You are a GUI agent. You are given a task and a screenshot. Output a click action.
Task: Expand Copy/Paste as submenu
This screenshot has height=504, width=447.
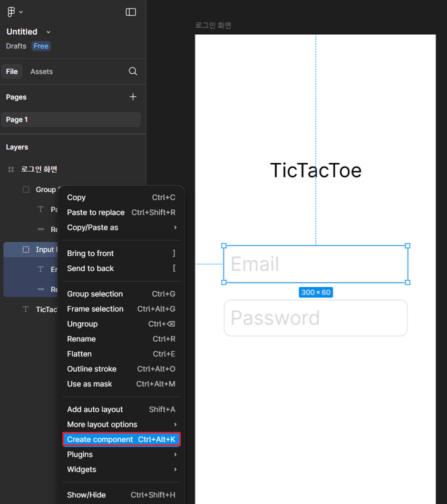(x=121, y=227)
